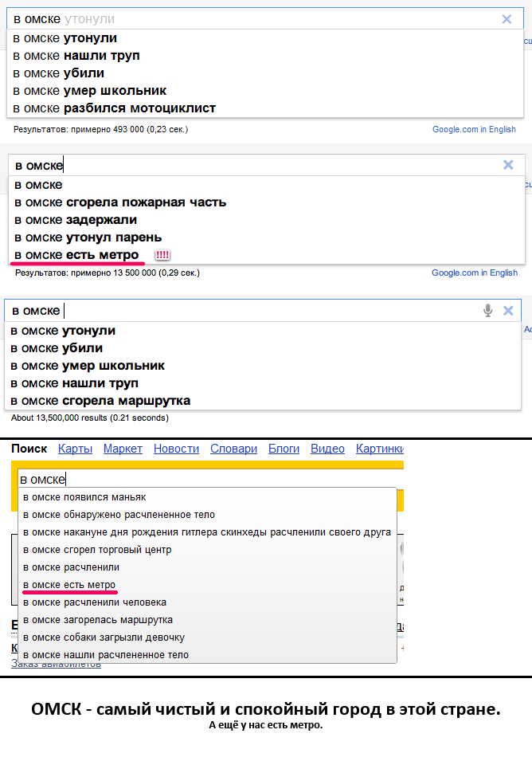Select suggestion 'в омске разбился мотоциклист'
The width and height of the screenshot is (532, 757).
tap(115, 108)
